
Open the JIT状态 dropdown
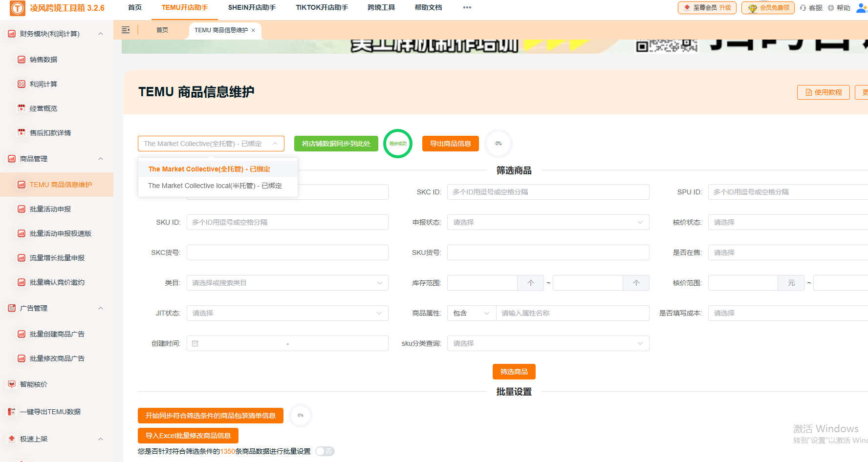[287, 313]
